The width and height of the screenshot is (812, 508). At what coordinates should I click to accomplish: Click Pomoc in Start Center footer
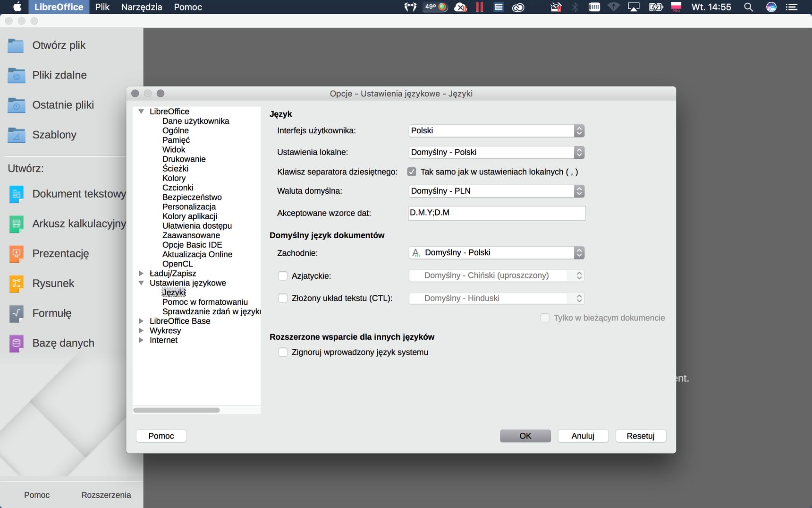click(x=37, y=495)
